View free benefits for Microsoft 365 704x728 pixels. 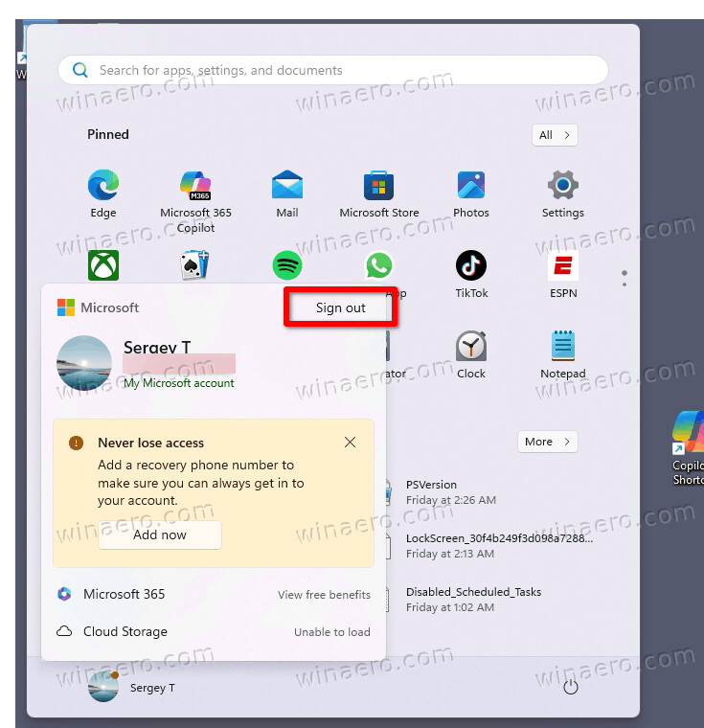pyautogui.click(x=324, y=595)
